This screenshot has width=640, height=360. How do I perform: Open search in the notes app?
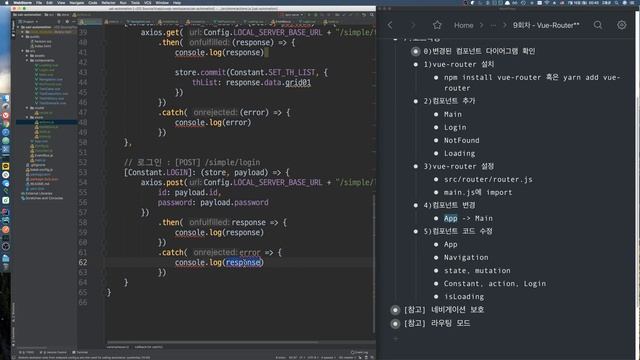598,25
